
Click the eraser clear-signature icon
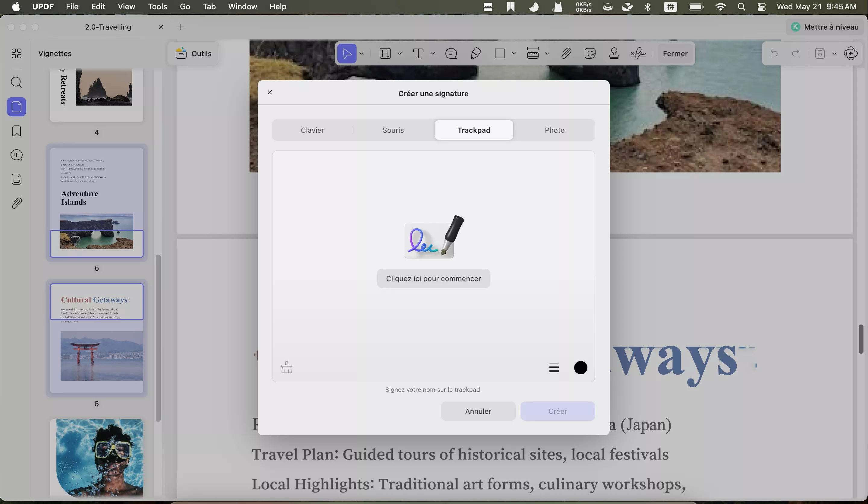[286, 367]
